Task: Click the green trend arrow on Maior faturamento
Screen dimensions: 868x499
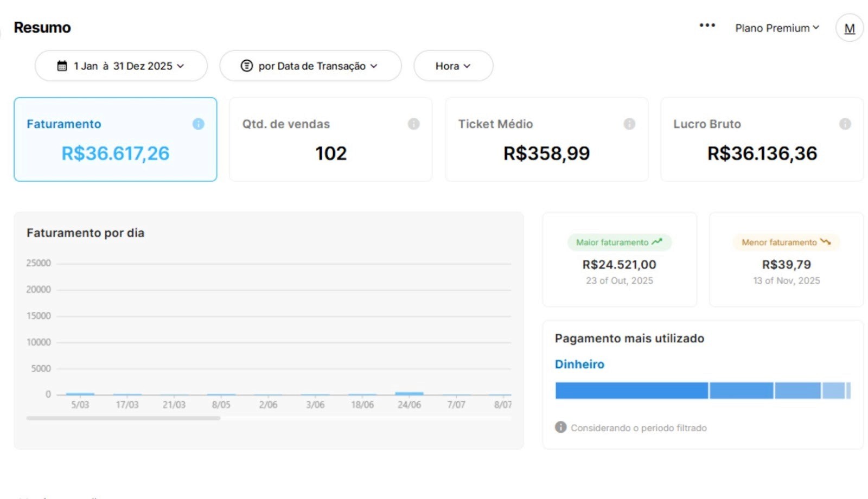Action: (x=658, y=242)
